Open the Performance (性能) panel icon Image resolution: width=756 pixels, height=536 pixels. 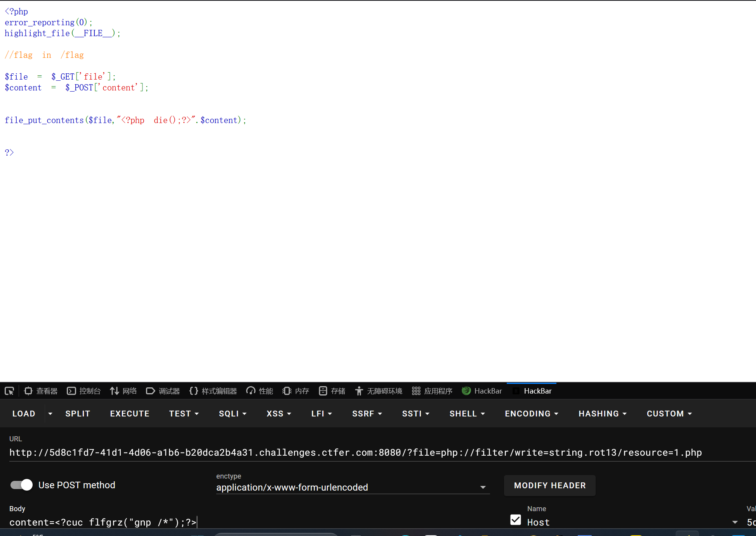coord(251,391)
